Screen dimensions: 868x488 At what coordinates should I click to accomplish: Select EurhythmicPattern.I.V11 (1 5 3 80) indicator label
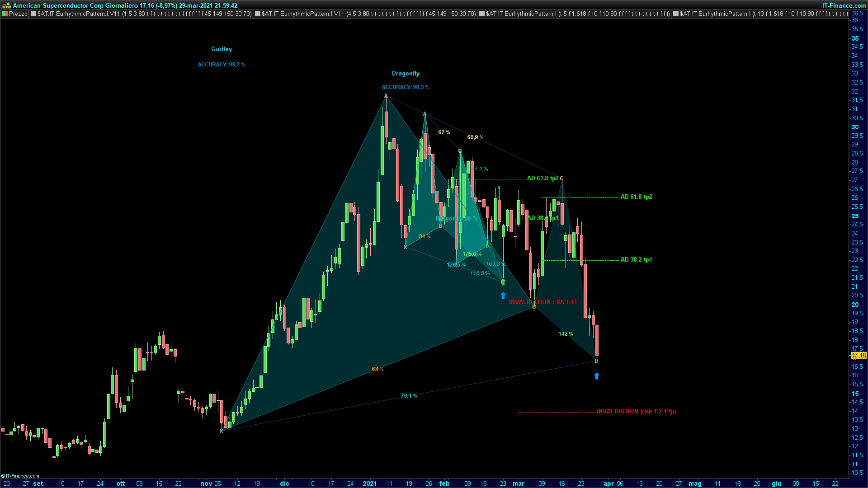point(144,14)
